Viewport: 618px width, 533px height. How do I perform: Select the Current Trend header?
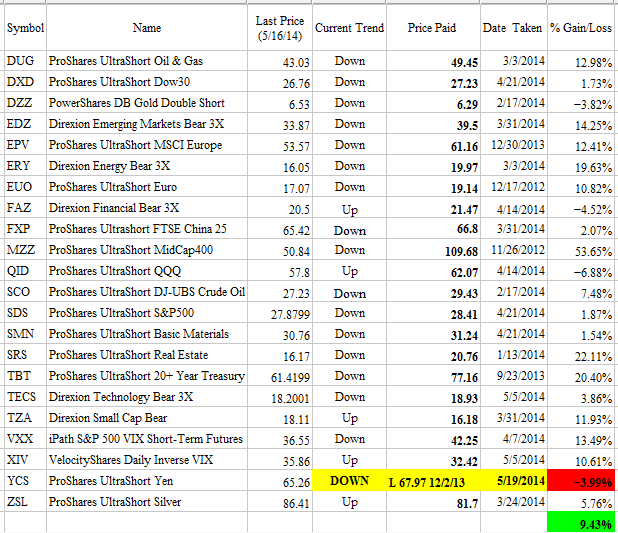click(x=349, y=28)
